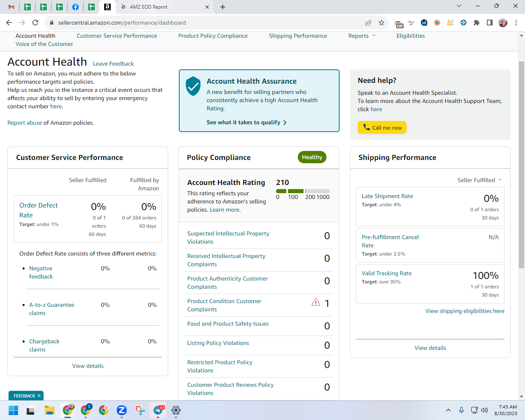Click the page's vertical scrollbar

521,164
